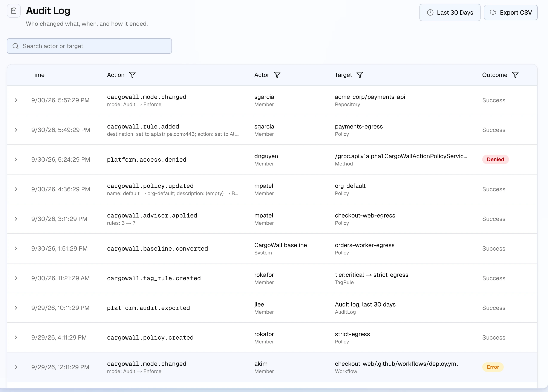The image size is (548, 392).
Task: Select the tier:critical → strict-egress target
Action: coord(372,275)
